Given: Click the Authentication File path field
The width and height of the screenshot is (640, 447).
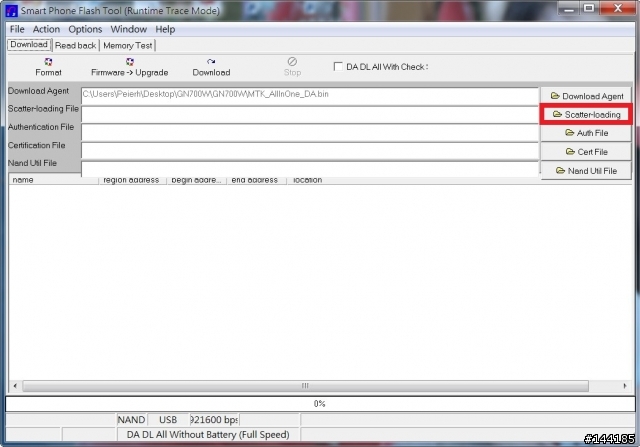Looking at the screenshot, I should click(x=310, y=133).
